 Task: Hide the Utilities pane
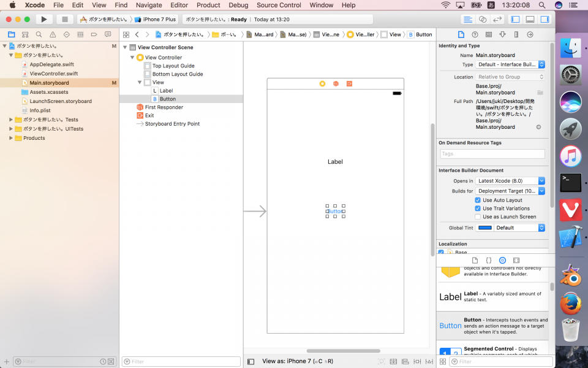pyautogui.click(x=545, y=19)
